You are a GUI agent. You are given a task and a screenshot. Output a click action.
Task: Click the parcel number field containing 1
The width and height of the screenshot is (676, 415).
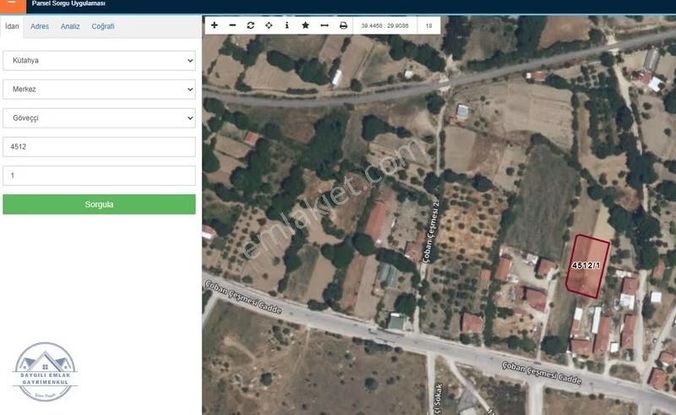pos(99,176)
